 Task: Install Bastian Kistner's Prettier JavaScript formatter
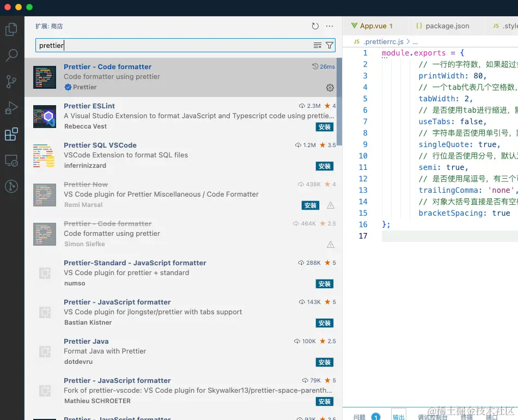pos(325,323)
